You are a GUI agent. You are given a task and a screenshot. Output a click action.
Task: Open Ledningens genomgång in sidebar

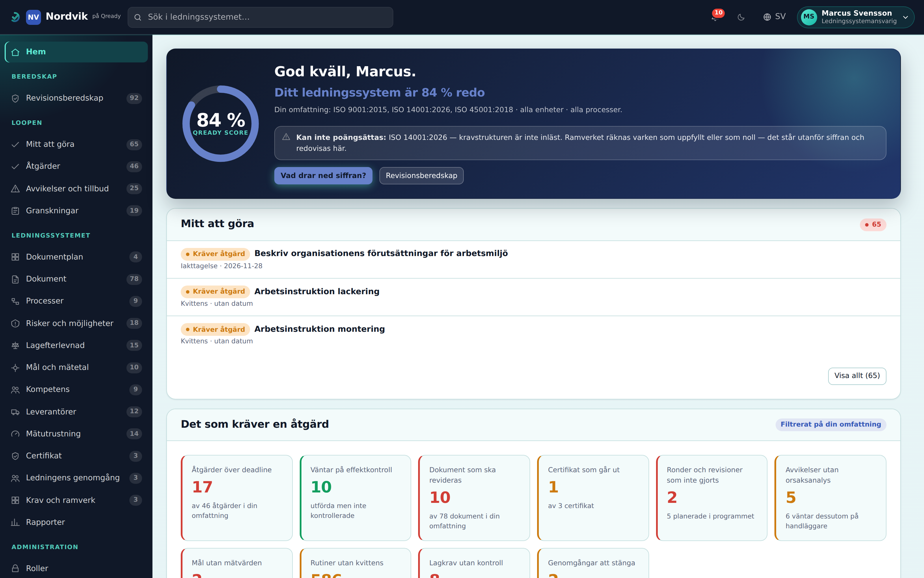pos(76,478)
